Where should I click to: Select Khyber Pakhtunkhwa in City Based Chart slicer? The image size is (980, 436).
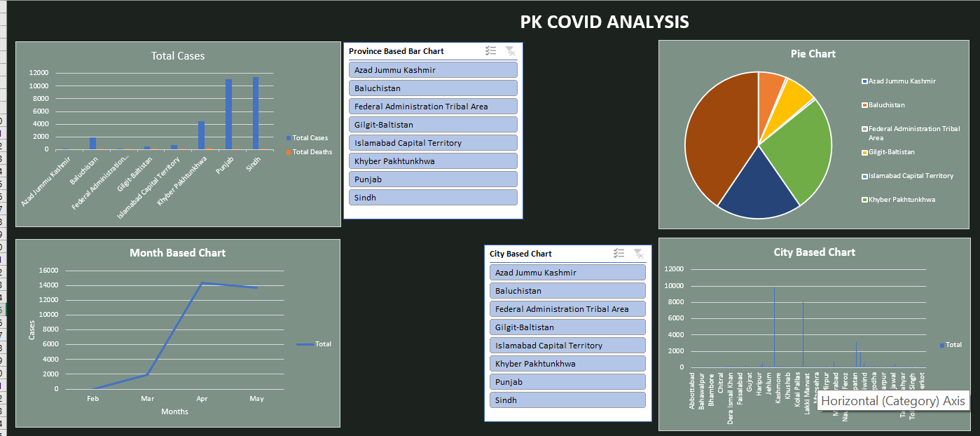point(567,364)
